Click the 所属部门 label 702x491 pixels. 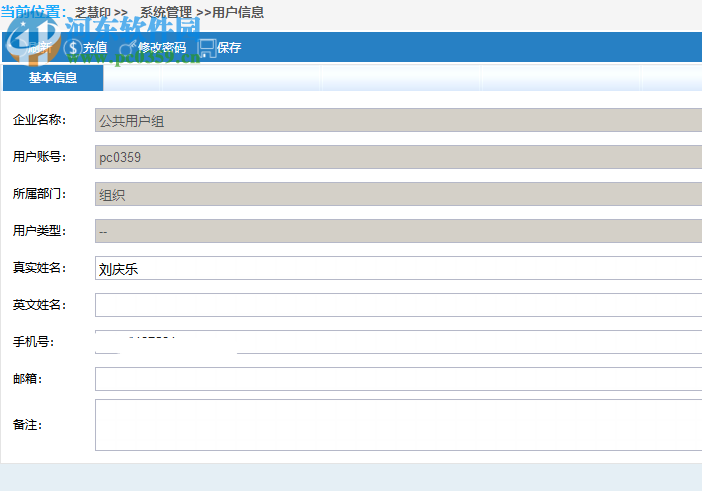tap(39, 194)
